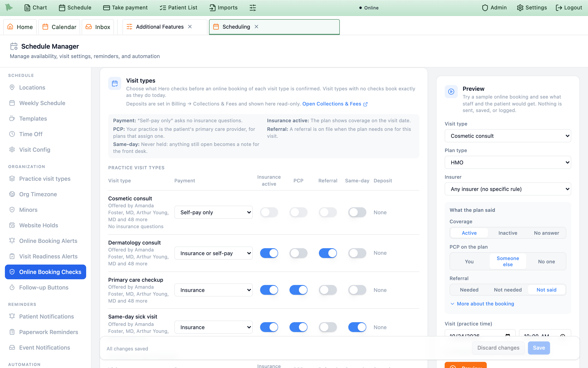The height and width of the screenshot is (368, 588).
Task: Close the Additional Features tab
Action: (190, 27)
